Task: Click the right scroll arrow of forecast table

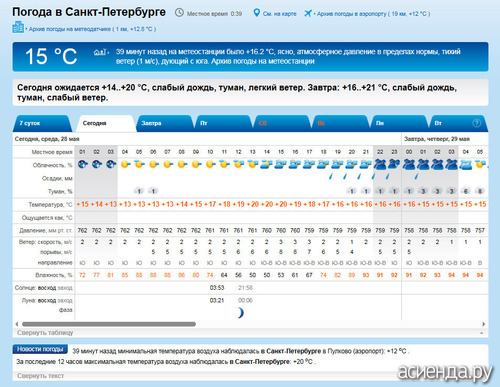Action: (x=483, y=324)
